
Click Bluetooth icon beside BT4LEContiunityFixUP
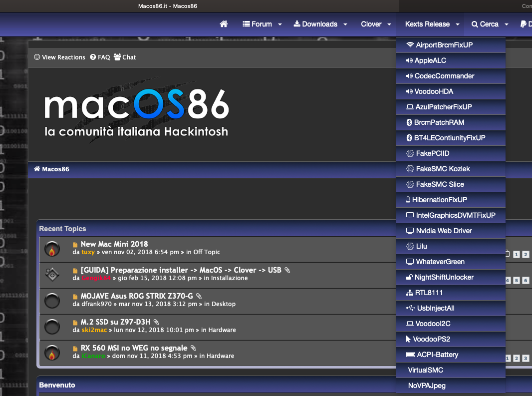[x=409, y=138]
